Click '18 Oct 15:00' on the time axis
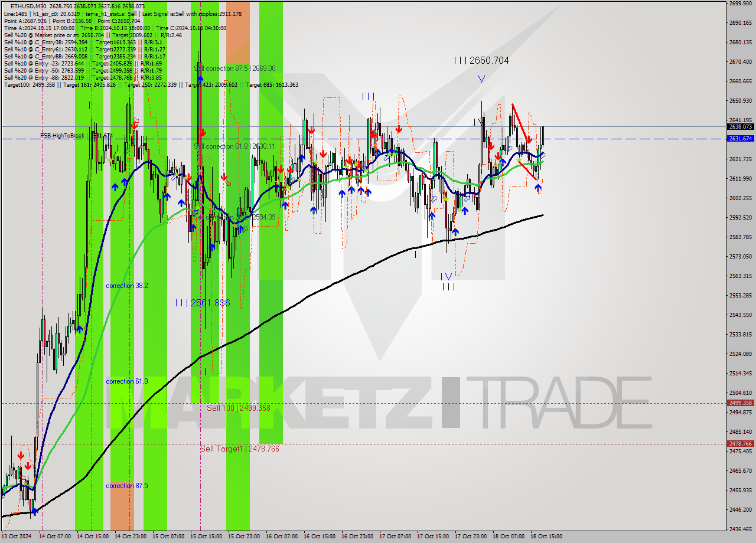 tap(546, 537)
